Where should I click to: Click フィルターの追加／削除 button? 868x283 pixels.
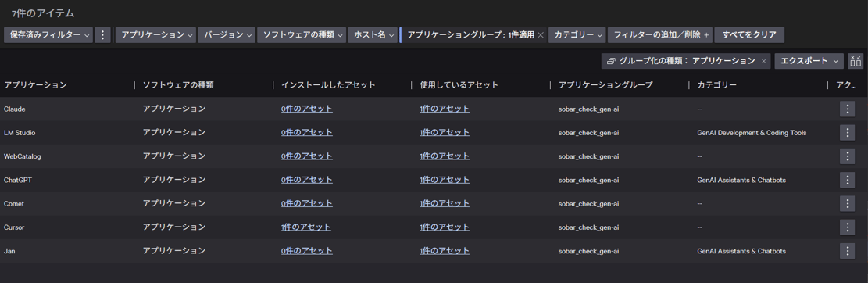pyautogui.click(x=660, y=34)
